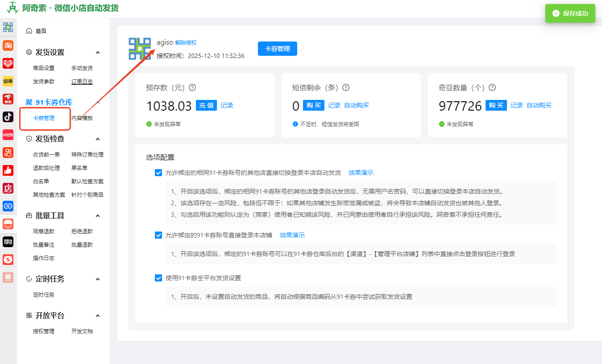Click the agiso shop avatar image
The height and width of the screenshot is (364, 602).
(x=140, y=49)
